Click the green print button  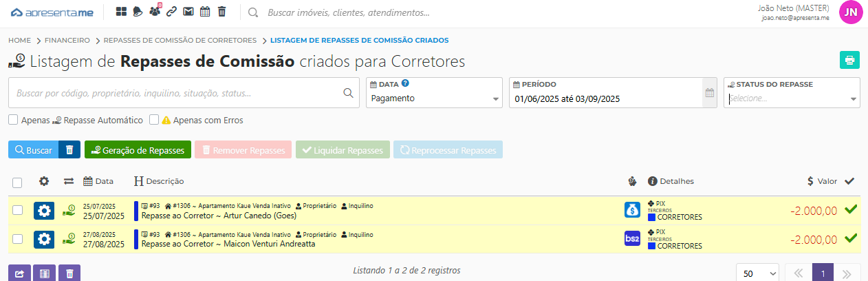click(x=849, y=60)
